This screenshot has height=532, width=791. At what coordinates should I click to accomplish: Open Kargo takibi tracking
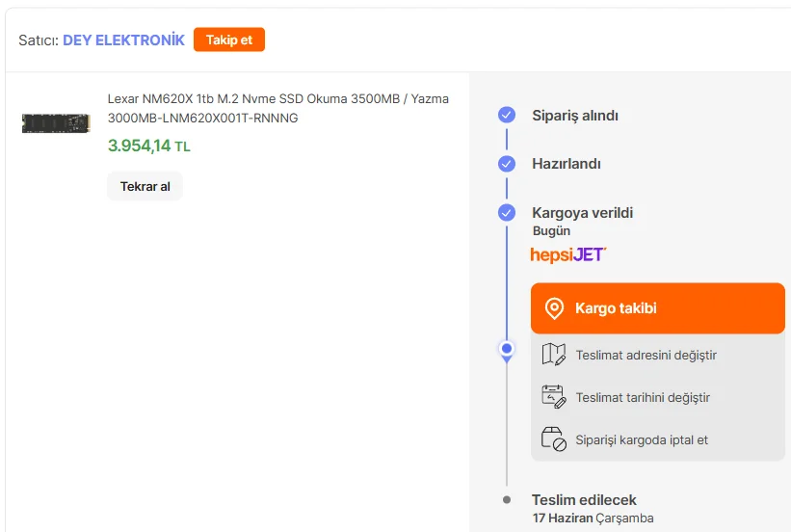(658, 307)
